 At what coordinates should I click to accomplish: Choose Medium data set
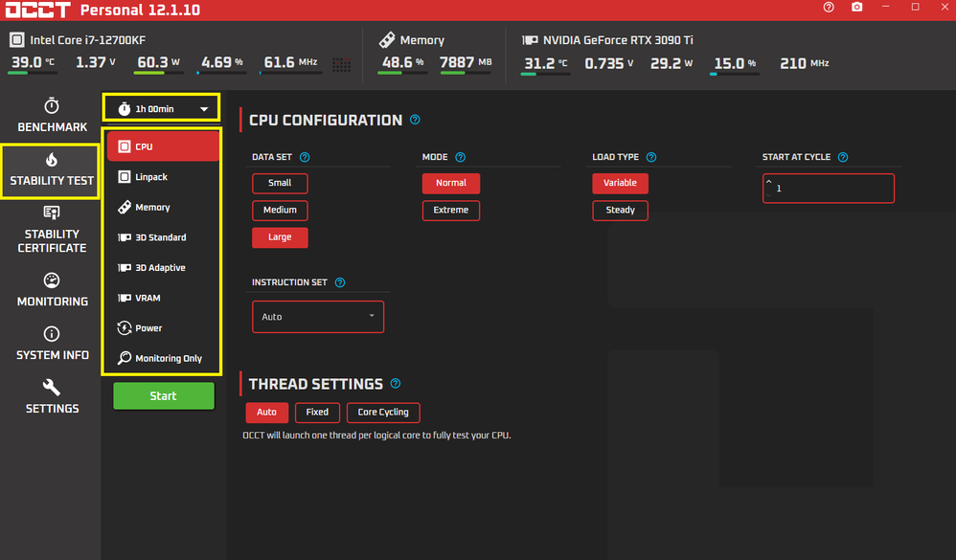pos(280,211)
